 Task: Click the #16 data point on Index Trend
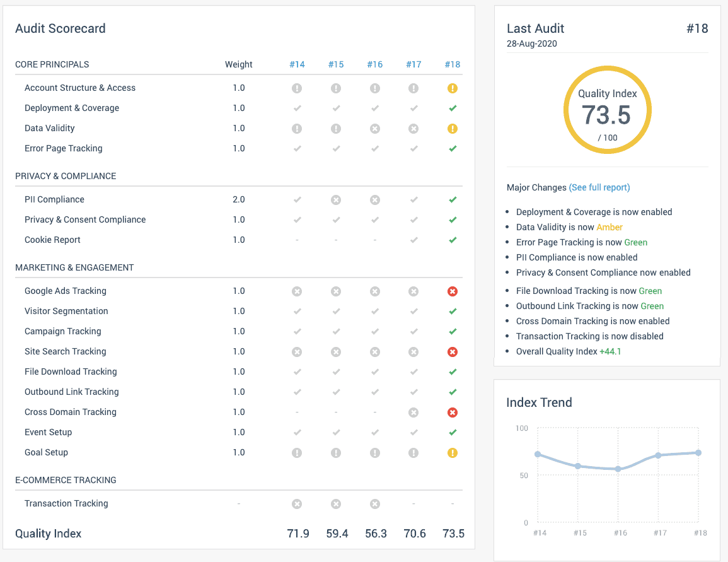(x=618, y=469)
